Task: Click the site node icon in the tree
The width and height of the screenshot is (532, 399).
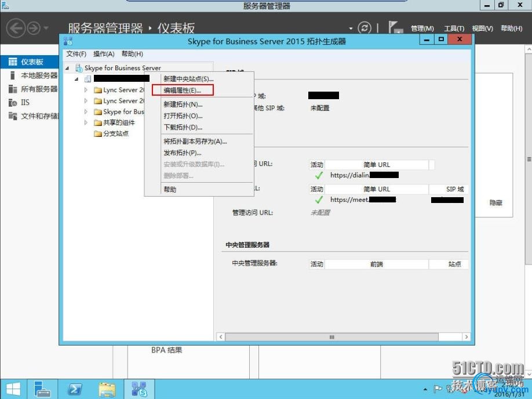Action: 88,79
